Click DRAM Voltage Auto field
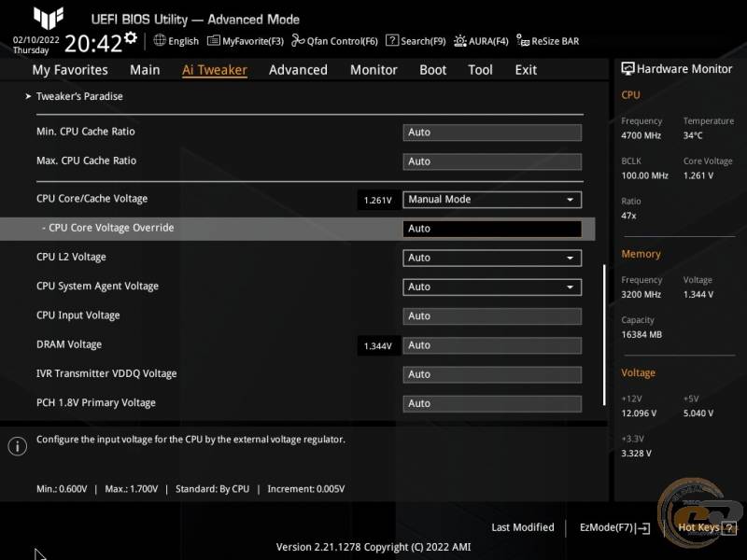Screen dimensions: 747x560 (x=492, y=345)
